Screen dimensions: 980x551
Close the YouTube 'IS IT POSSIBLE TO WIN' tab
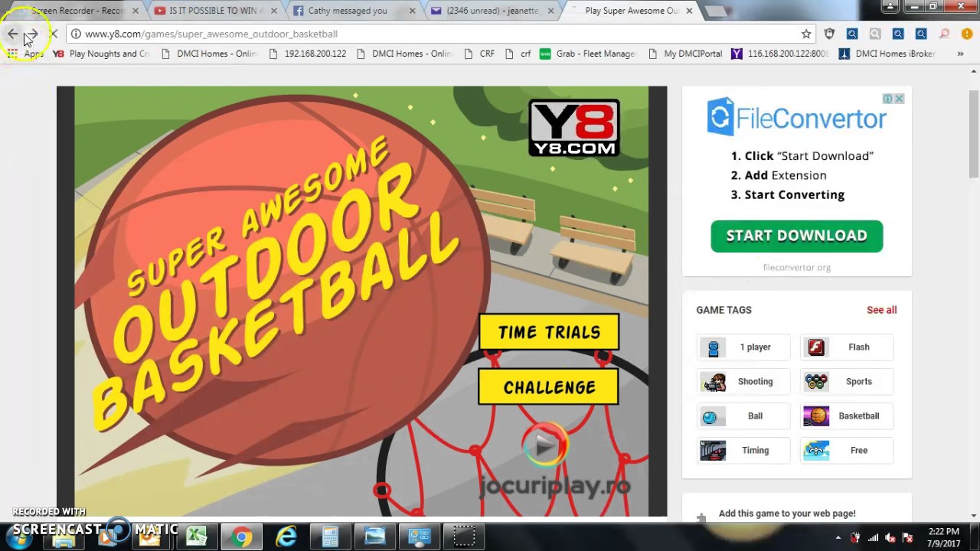point(273,11)
